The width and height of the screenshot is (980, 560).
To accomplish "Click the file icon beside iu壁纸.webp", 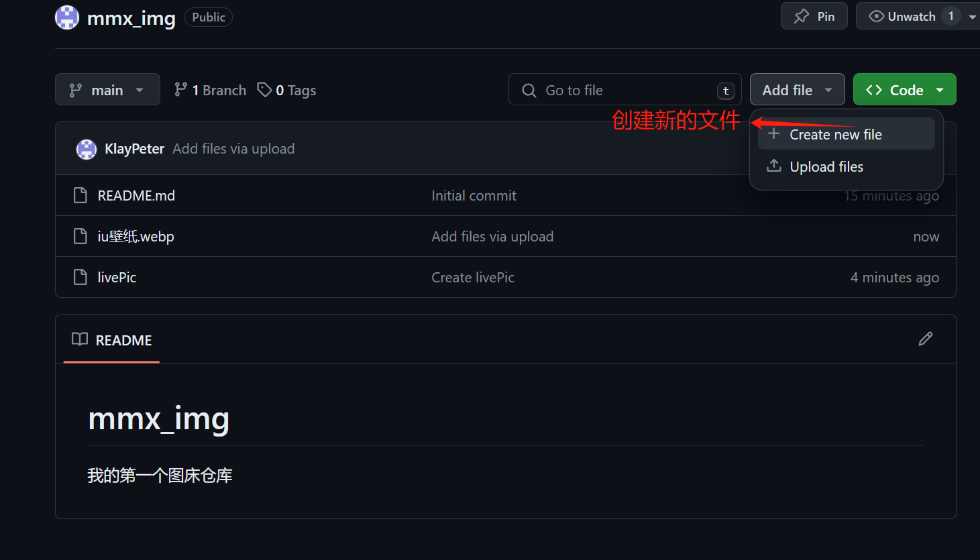I will coord(80,236).
